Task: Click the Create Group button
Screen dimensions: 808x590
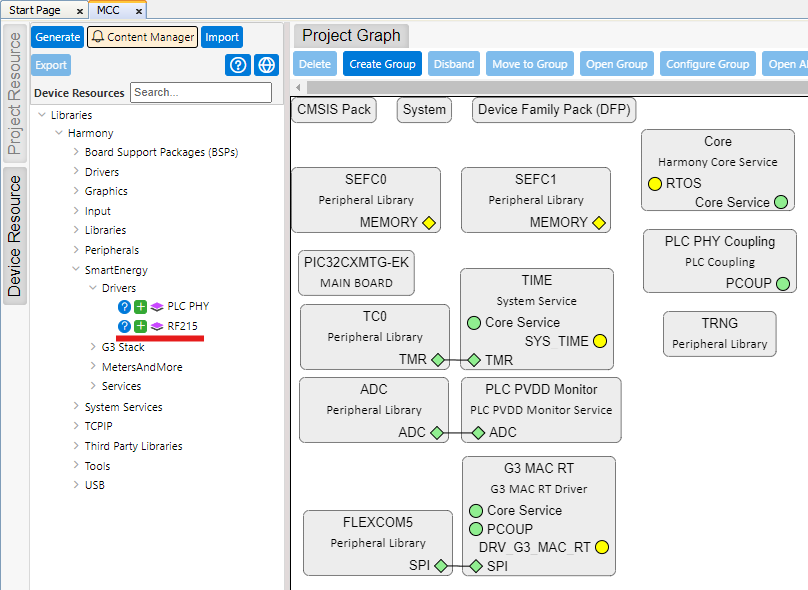Action: 382,64
